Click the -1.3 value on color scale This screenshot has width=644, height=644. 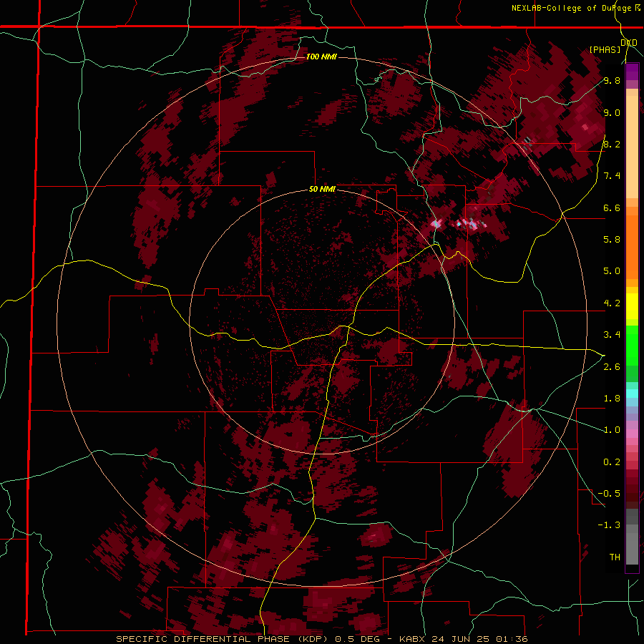coord(609,525)
